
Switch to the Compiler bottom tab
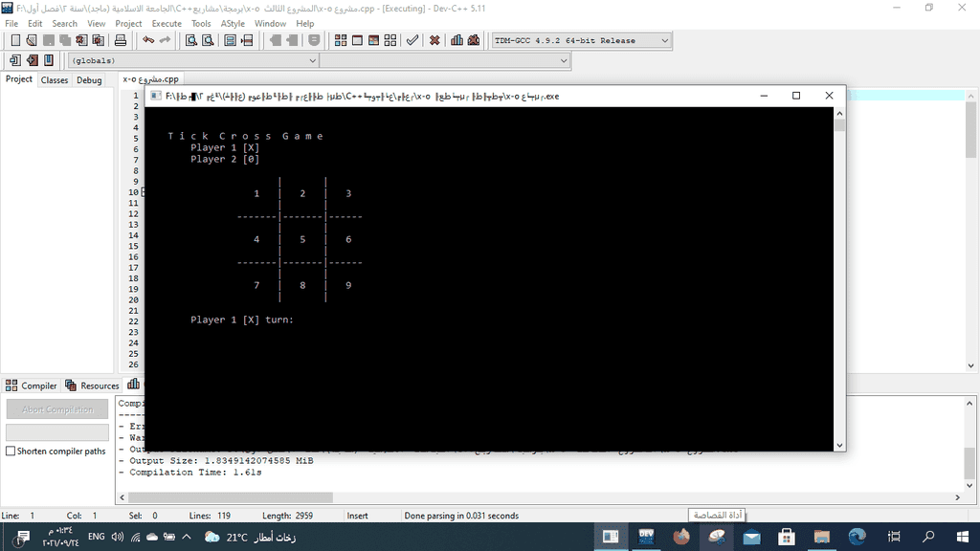pos(32,386)
